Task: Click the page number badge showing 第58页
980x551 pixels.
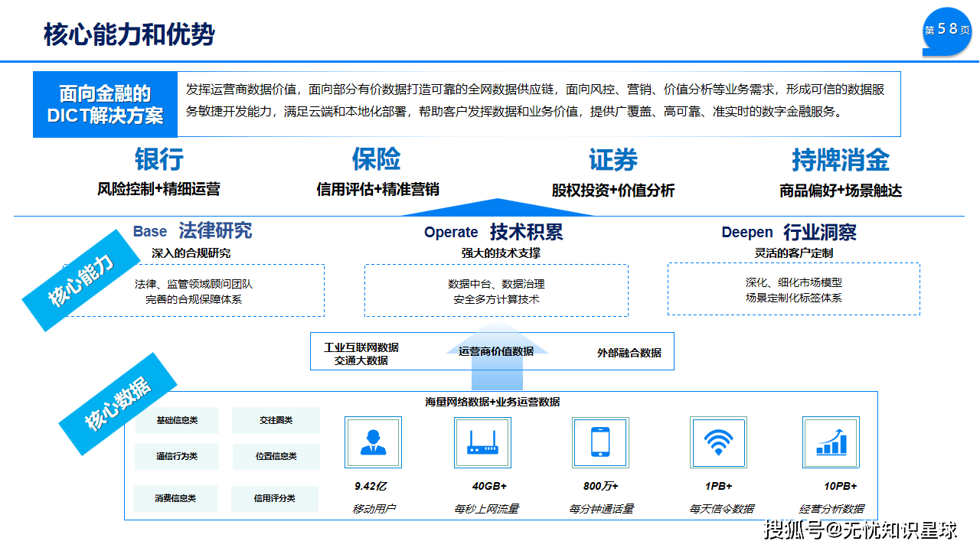Action: [x=947, y=29]
